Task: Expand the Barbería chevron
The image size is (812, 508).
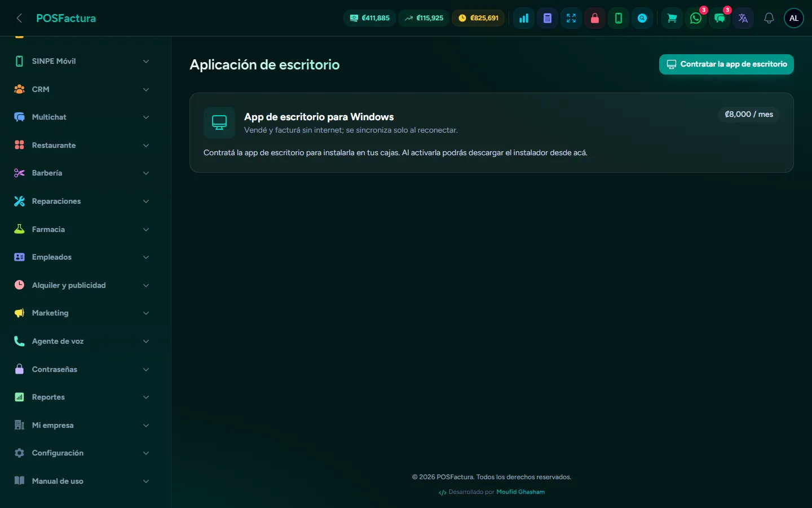Action: click(146, 173)
